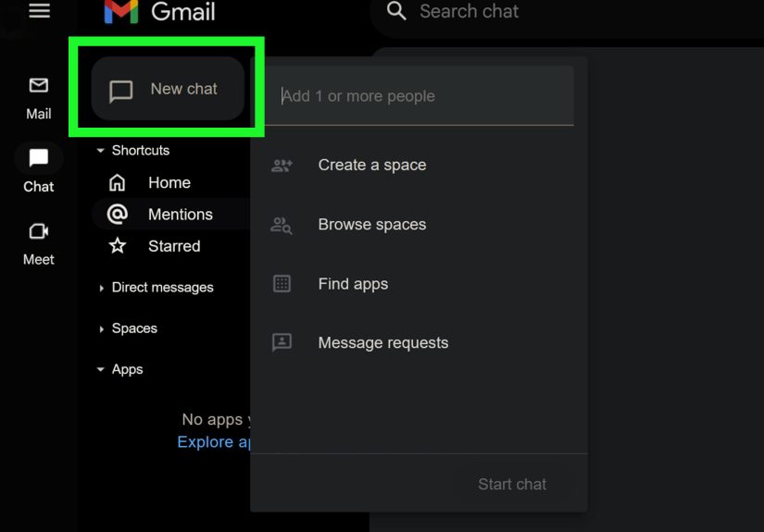The image size is (764, 532).
Task: Click the Mail label under envelope icon
Action: [39, 114]
